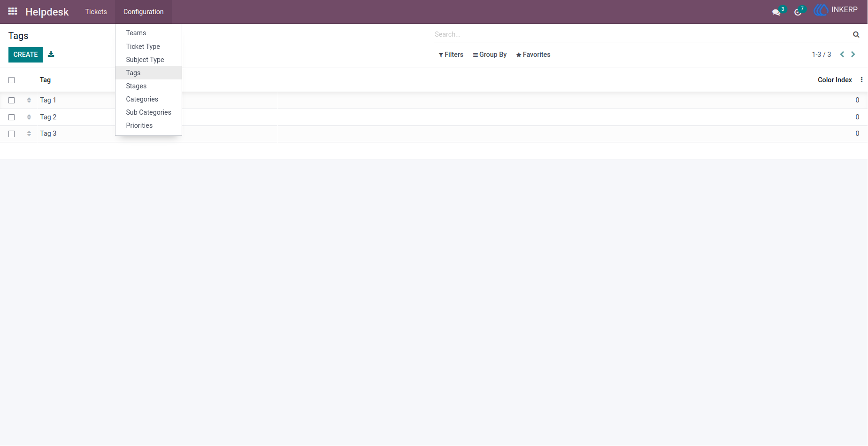Image resolution: width=868 pixels, height=446 pixels.
Task: Sort by Color Index column header
Action: pyautogui.click(x=835, y=80)
